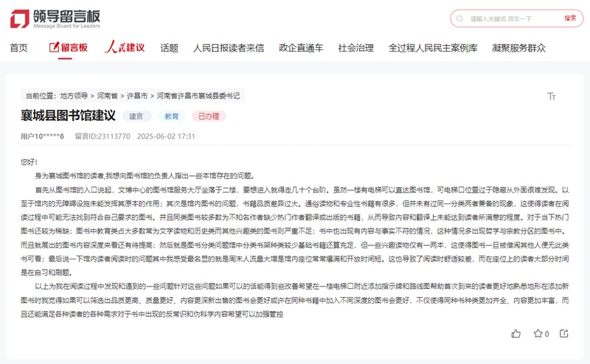Click 许昌市 breadcrumb link
590x364 pixels.
point(137,96)
